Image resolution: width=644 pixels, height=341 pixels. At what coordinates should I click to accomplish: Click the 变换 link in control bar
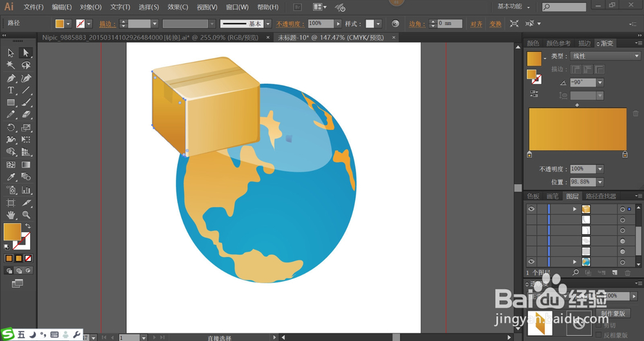point(495,24)
